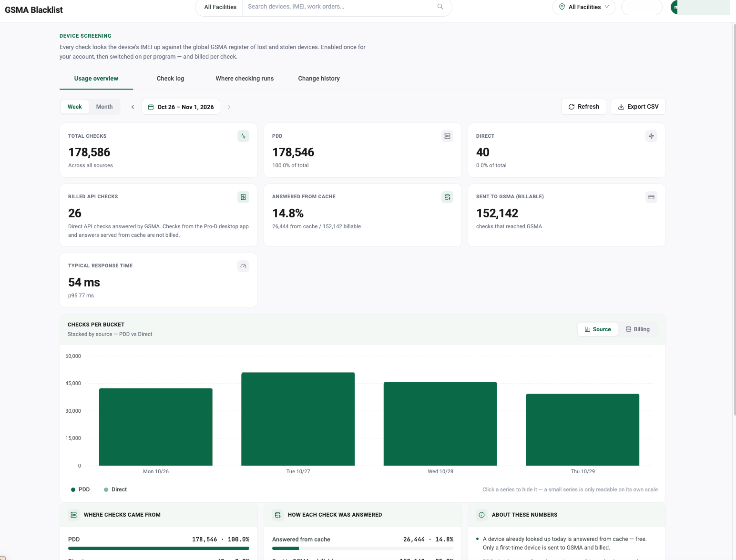Go to the next week with right chevron
The width and height of the screenshot is (736, 560).
point(229,107)
